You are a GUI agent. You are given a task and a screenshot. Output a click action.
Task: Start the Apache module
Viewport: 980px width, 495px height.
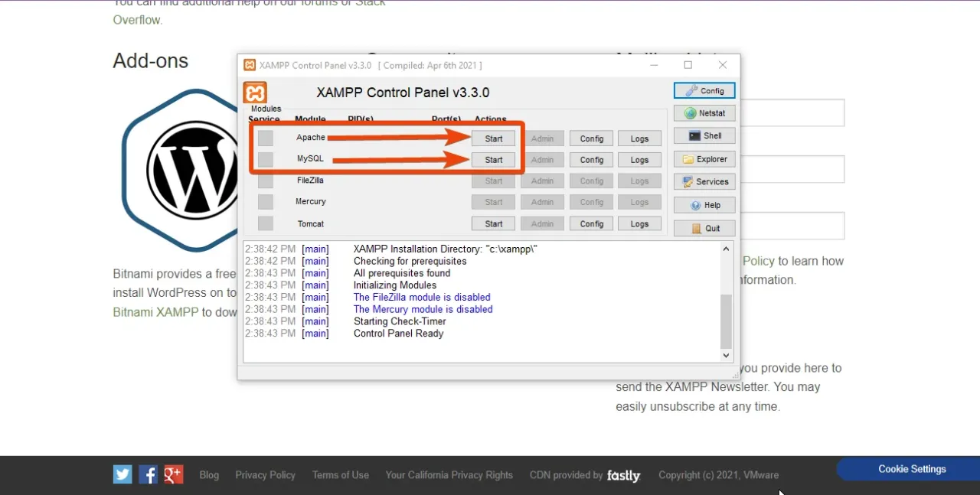pyautogui.click(x=493, y=138)
